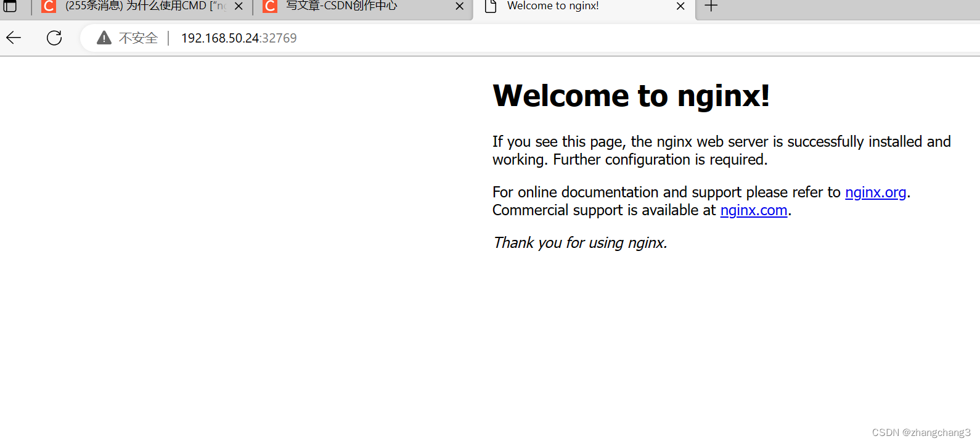Click the browser back arrow

point(14,38)
